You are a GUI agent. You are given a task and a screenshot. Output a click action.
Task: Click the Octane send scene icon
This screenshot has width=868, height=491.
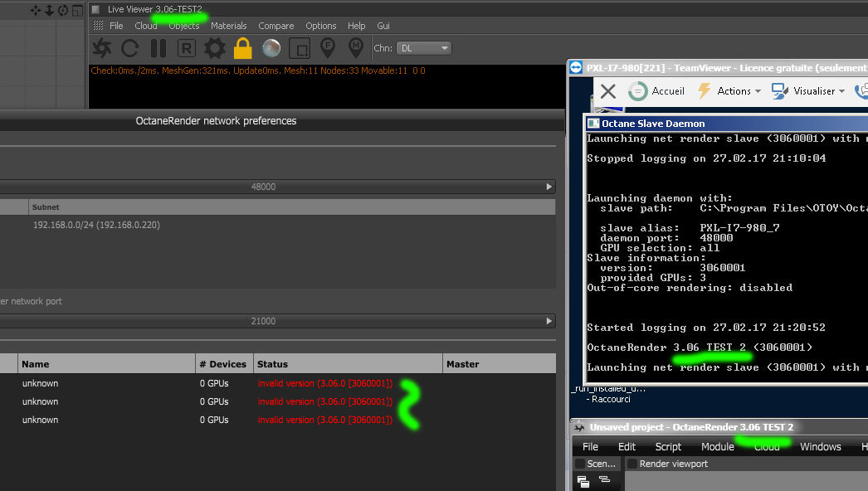pyautogui.click(x=102, y=48)
